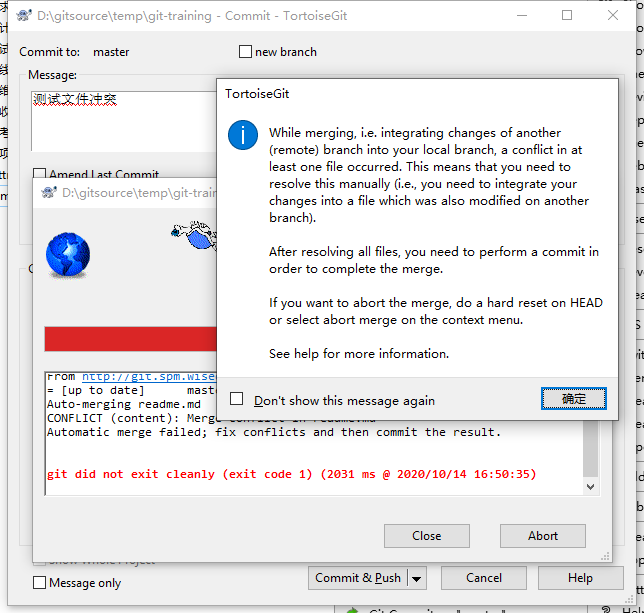This screenshot has width=644, height=613.
Task: Open Help in the Commit window
Action: click(x=580, y=578)
